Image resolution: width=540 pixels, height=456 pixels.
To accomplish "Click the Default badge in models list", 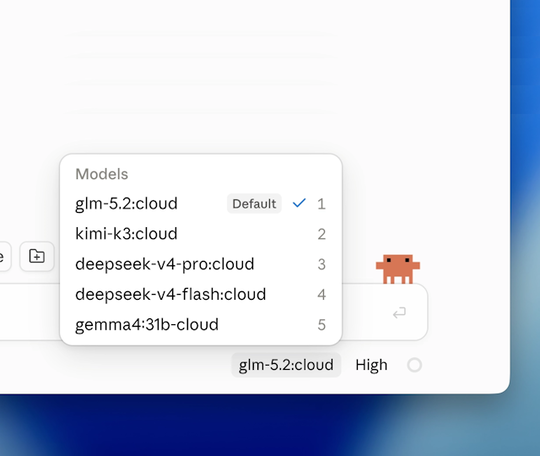I will [254, 204].
